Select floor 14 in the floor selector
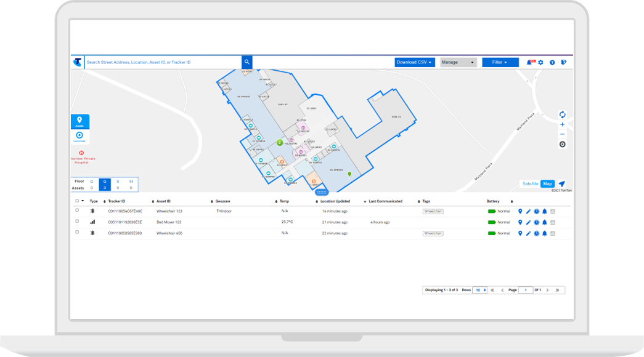Viewport: 644px width, 357px height. [x=132, y=181]
